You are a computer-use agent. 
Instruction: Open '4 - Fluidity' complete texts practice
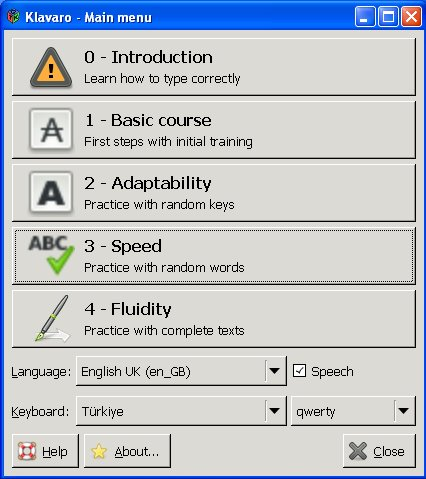coord(214,319)
